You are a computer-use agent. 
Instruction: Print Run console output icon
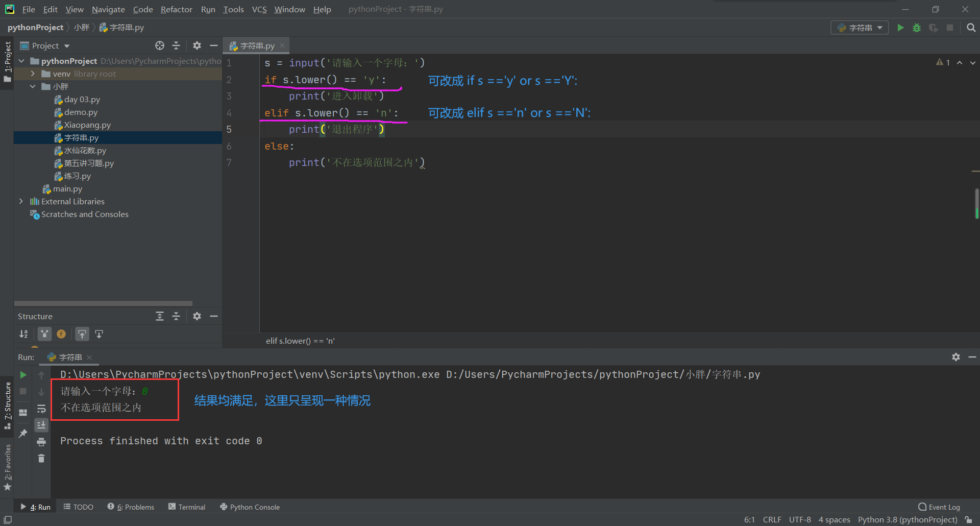(x=41, y=442)
